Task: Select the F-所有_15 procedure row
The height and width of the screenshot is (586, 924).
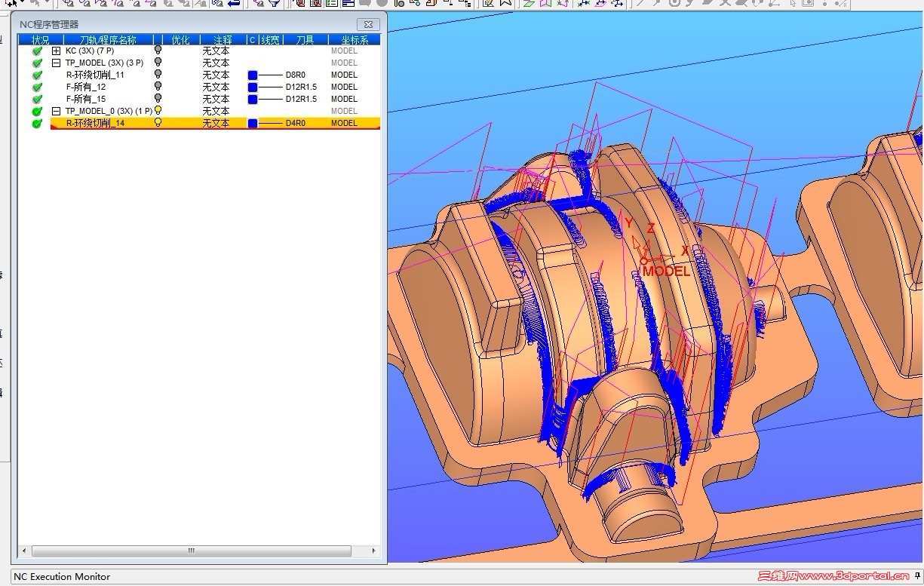Action: [86, 100]
